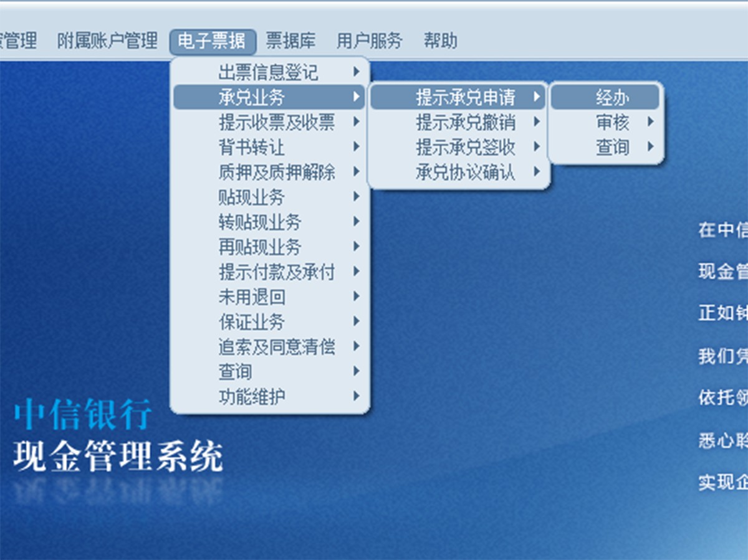This screenshot has height=560, width=748.
Task: Choose 提示承兑撤销 submenu item
Action: click(458, 122)
